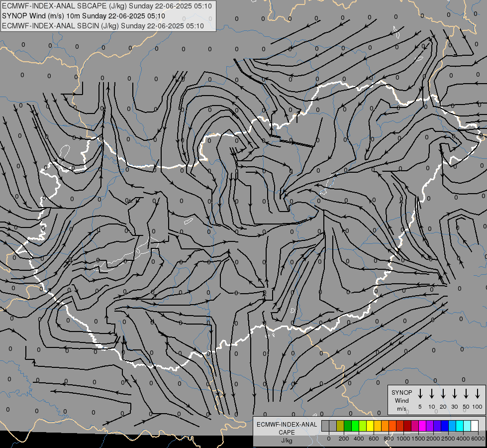This screenshot has height=448, width=487.
Task: Click the 200 tick label on CAPE scale
Action: coord(344,439)
